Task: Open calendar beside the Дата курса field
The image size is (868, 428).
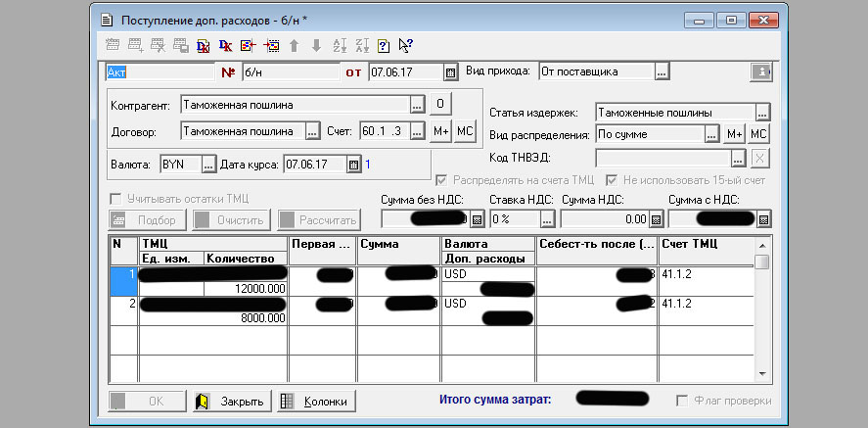Action: pos(354,165)
